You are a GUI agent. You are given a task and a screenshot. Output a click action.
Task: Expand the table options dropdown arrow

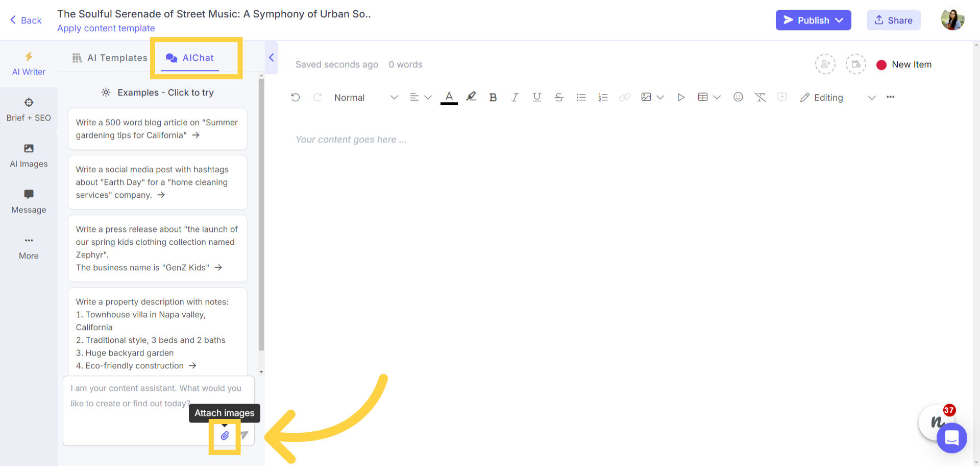tap(717, 97)
